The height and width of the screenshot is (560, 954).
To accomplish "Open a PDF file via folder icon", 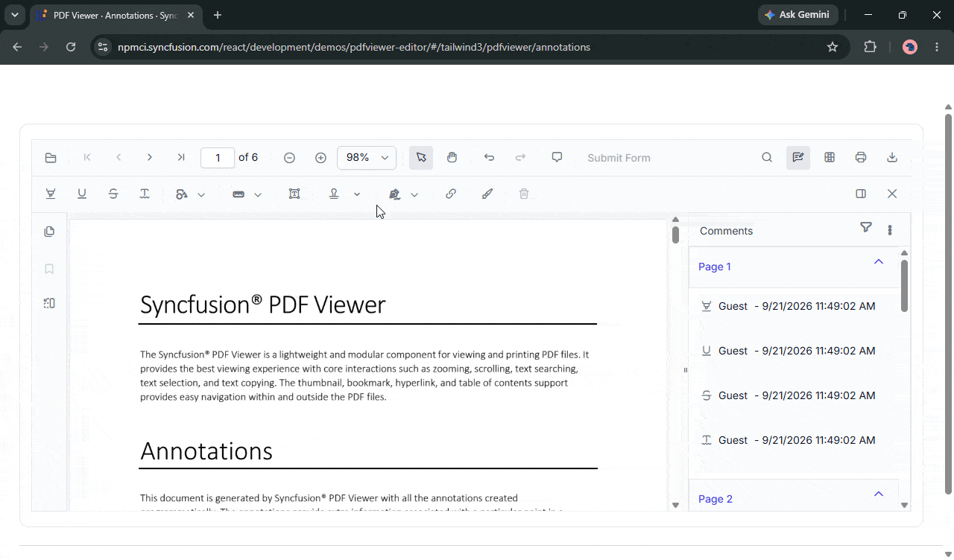I will click(51, 158).
